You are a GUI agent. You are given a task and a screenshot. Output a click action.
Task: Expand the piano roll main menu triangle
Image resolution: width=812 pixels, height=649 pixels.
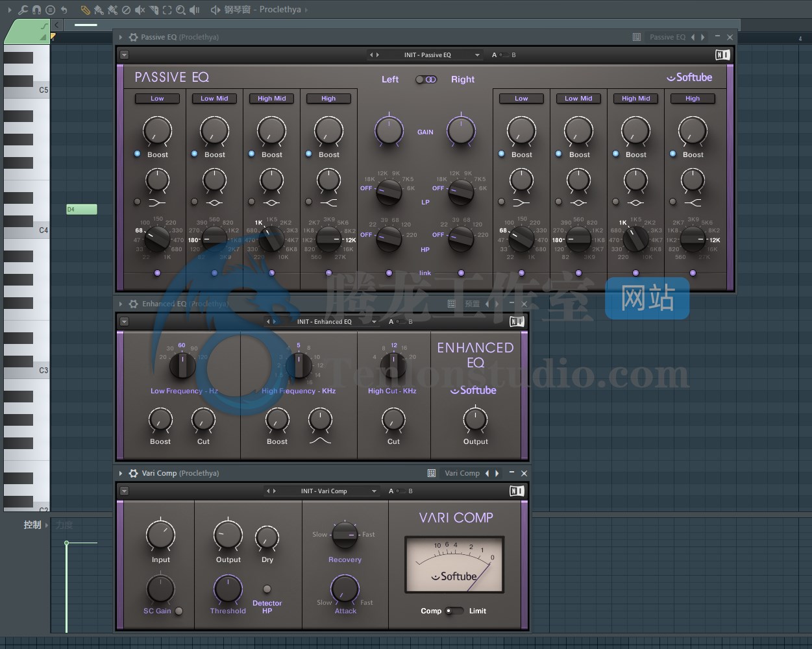pos(9,10)
